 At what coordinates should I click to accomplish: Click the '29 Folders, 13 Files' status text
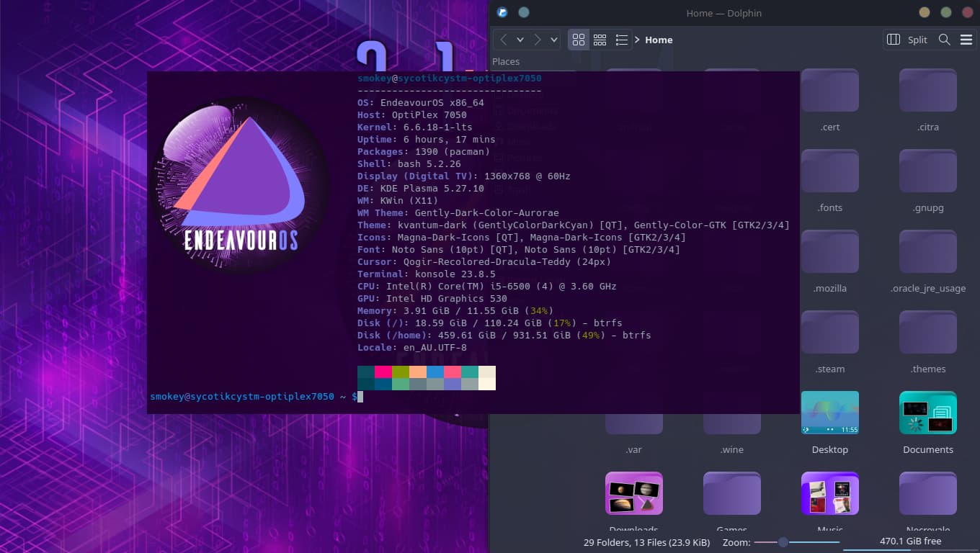point(646,542)
